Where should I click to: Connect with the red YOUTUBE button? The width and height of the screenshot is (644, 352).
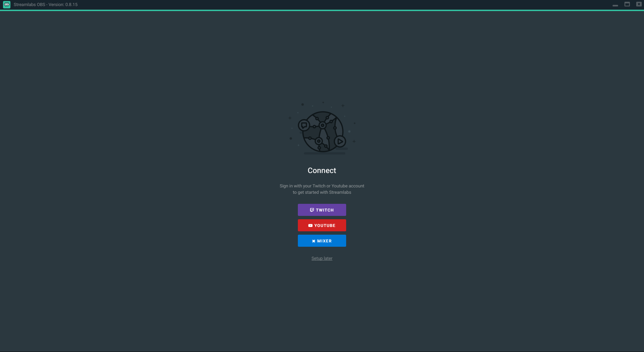[x=322, y=225]
